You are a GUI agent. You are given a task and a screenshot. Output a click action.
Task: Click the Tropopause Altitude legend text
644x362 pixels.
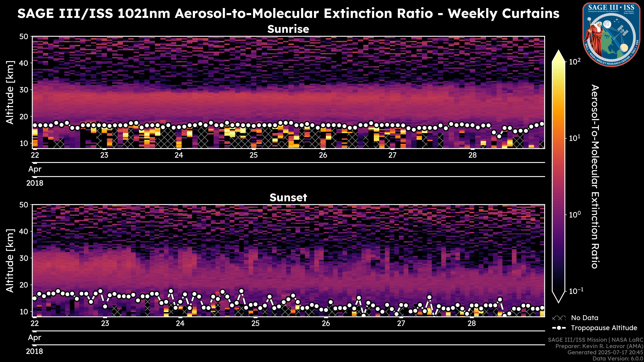[604, 328]
